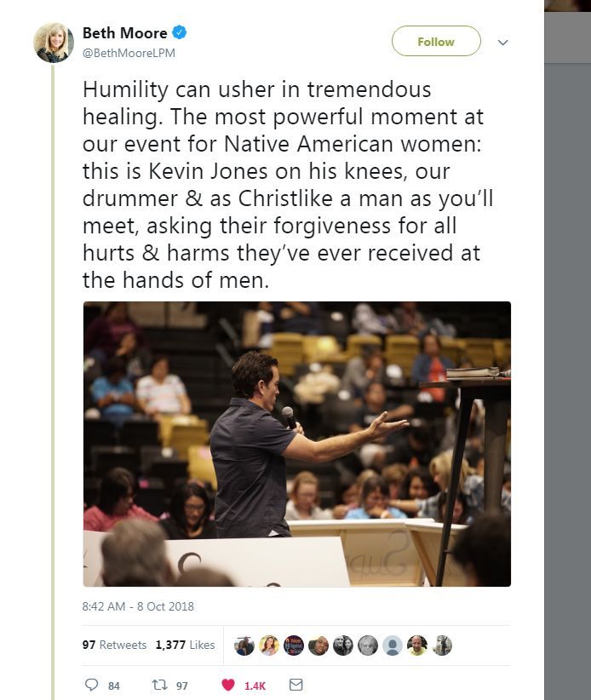View the 97 Retweets list
The image size is (591, 700).
click(114, 645)
